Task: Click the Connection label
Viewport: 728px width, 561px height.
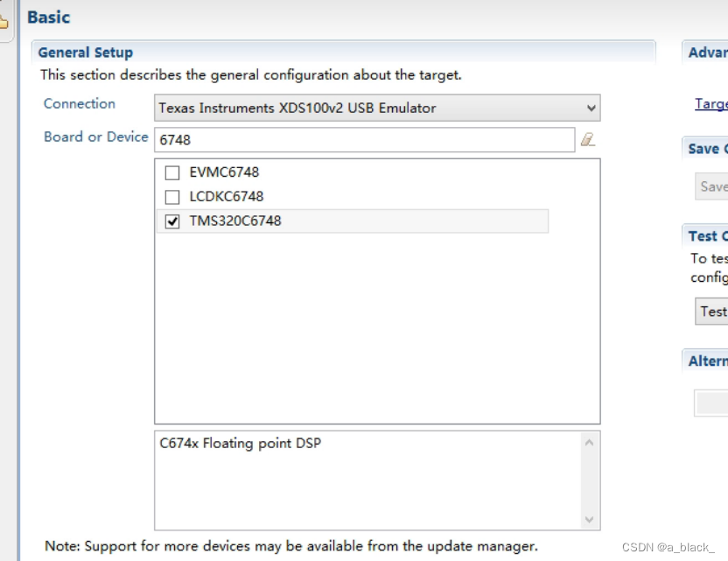Action: [80, 103]
